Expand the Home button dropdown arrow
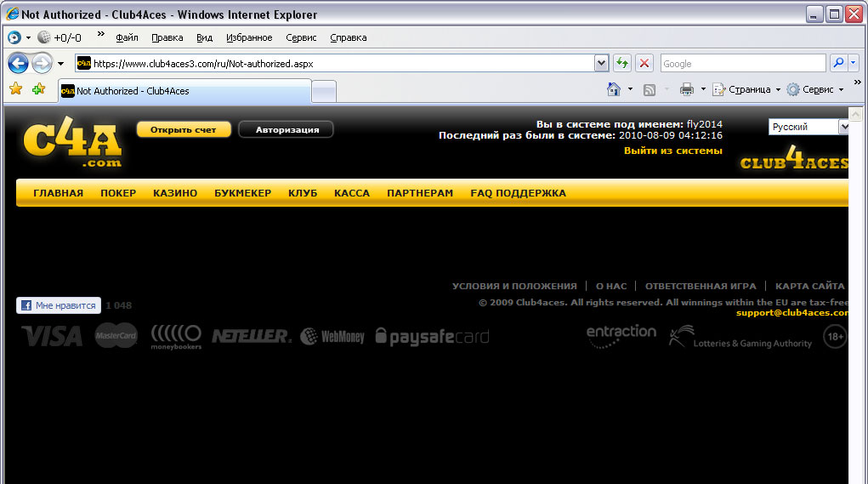The image size is (868, 484). click(x=630, y=89)
